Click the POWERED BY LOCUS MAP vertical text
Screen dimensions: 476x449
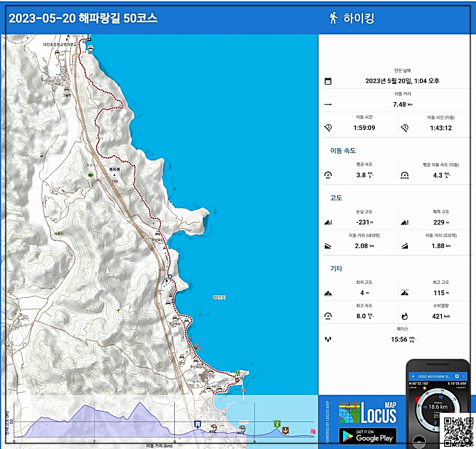(327, 422)
